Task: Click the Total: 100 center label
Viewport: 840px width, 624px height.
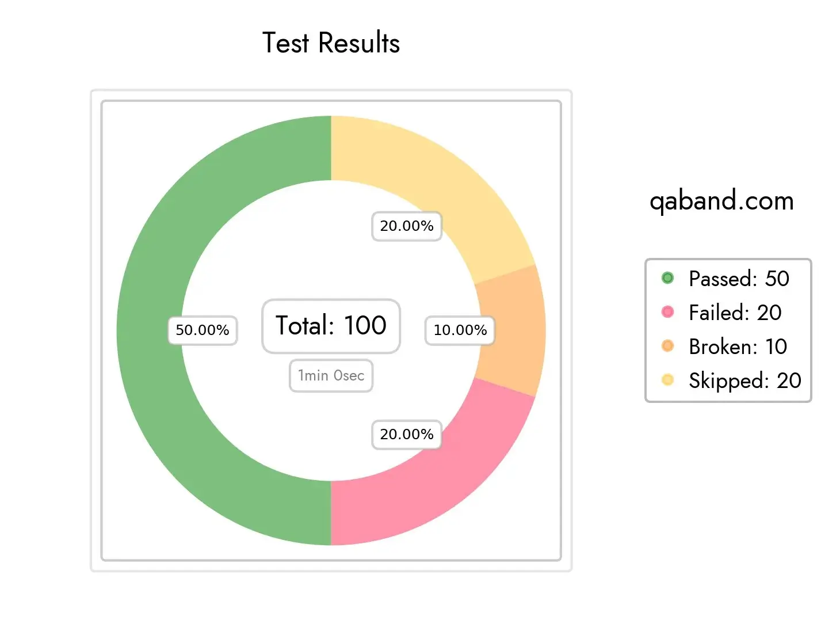Action: click(x=331, y=326)
